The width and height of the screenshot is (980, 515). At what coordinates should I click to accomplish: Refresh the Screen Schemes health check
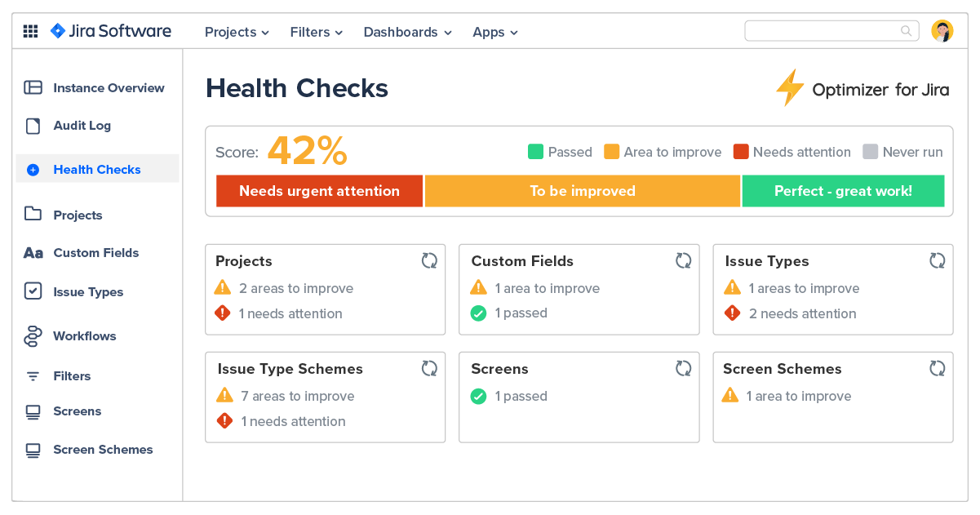[x=938, y=368]
